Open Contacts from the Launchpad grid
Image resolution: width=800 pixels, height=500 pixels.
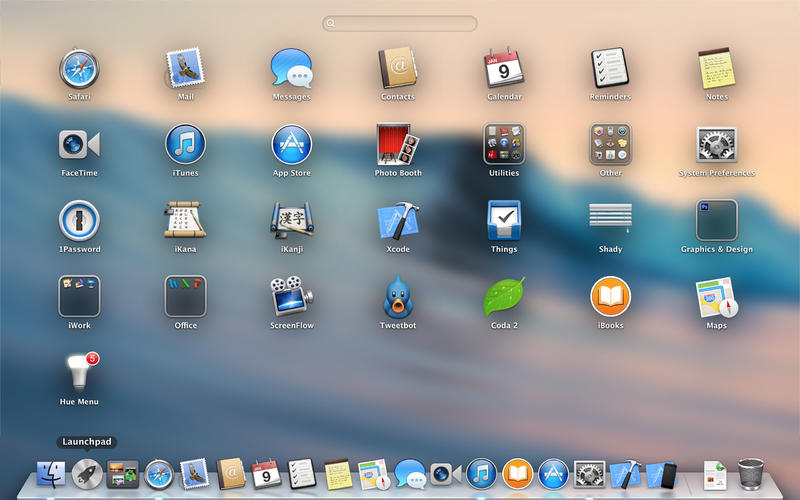tap(398, 68)
